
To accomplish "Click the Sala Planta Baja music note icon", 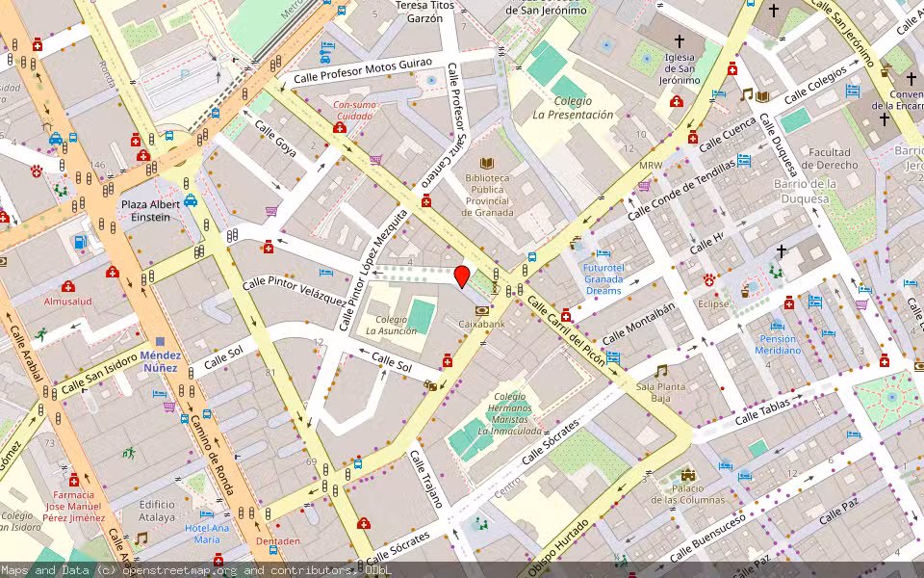I will (660, 371).
